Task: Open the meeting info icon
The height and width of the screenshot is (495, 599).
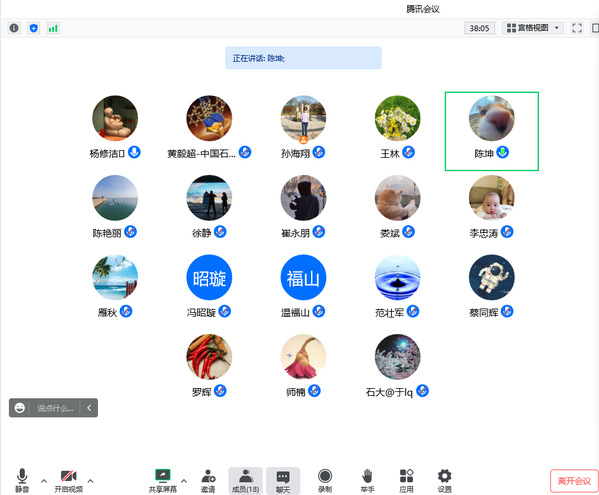Action: click(x=14, y=28)
